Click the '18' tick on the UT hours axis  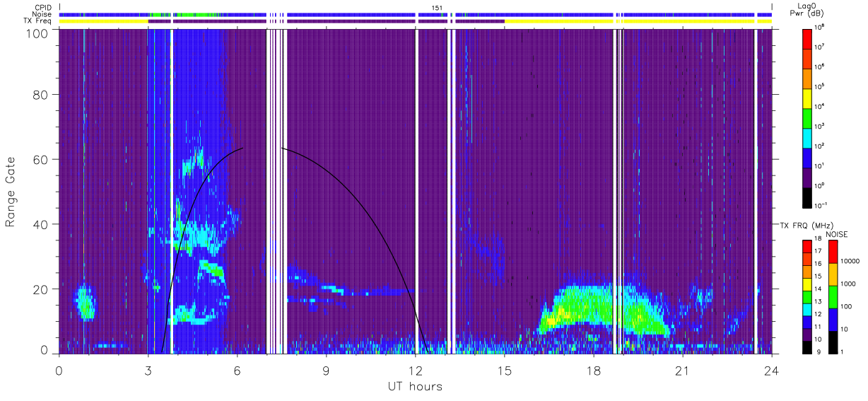point(594,371)
